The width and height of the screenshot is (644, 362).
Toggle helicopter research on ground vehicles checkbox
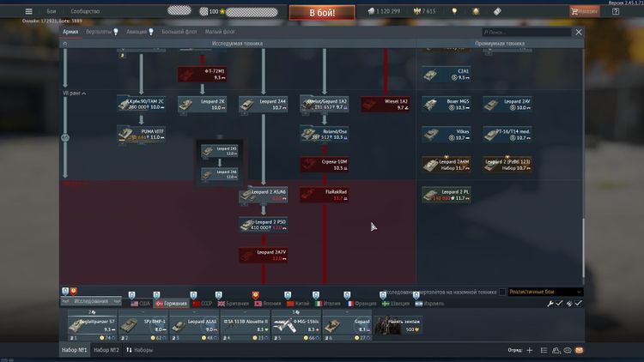tap(502, 292)
